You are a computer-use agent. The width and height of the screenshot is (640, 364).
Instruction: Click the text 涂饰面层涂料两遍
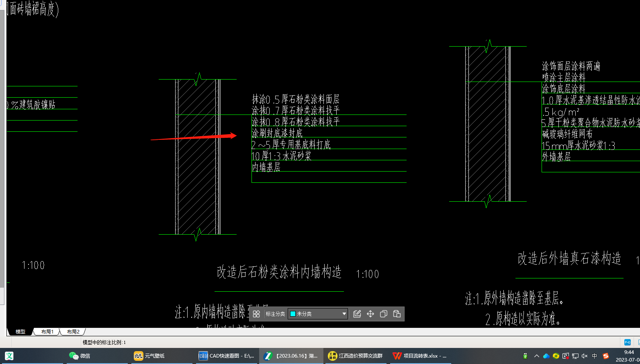click(571, 66)
